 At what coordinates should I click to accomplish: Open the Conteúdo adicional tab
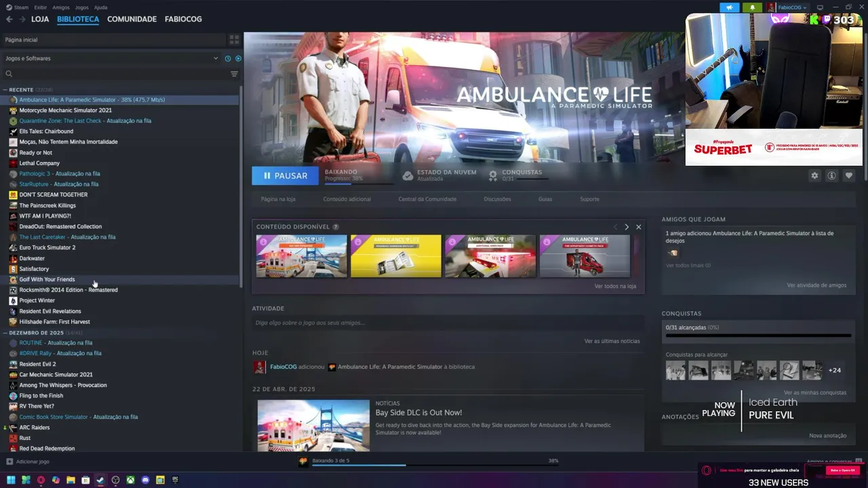(x=347, y=199)
